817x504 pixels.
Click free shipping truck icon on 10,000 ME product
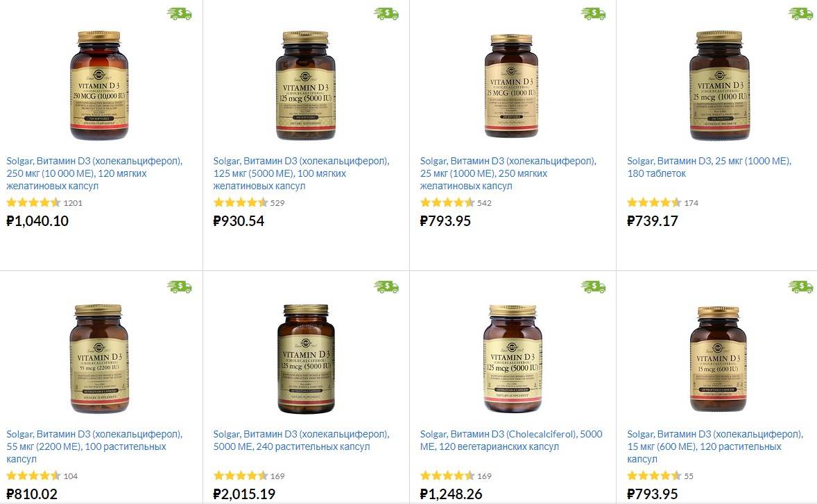click(179, 14)
